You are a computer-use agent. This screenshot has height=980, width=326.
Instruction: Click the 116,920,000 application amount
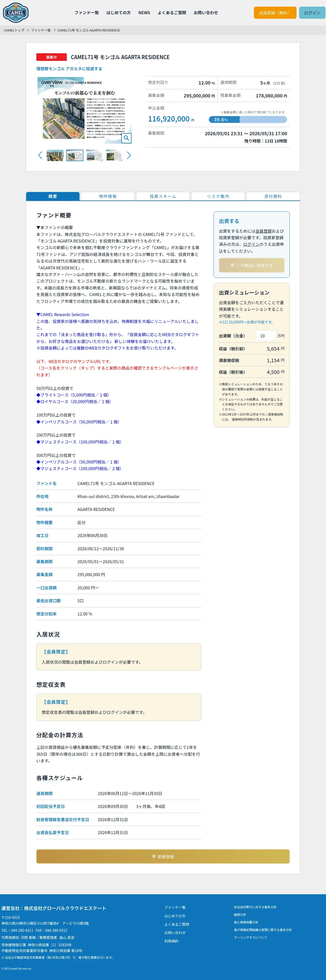[x=169, y=119]
